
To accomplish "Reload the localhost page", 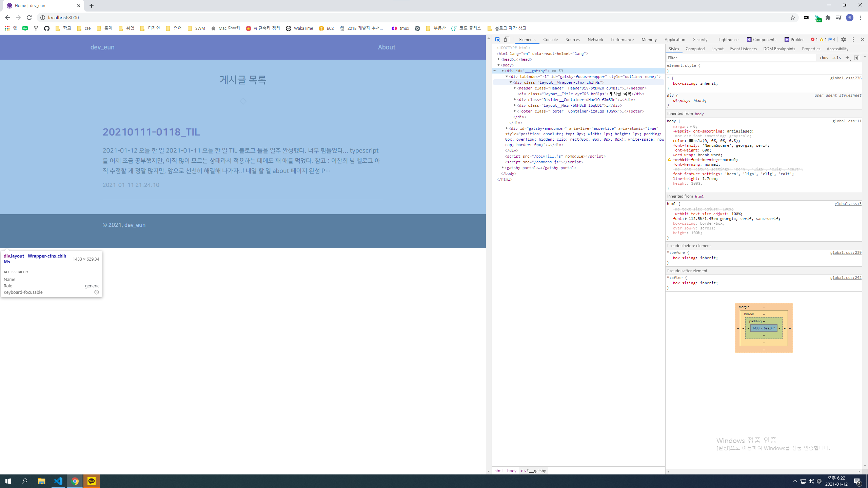I will 29,18.
